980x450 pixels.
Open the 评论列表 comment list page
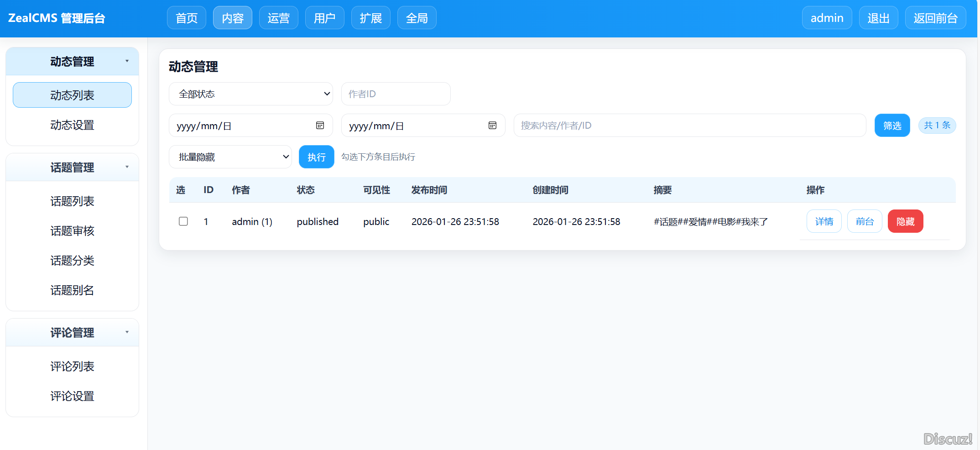click(x=72, y=366)
